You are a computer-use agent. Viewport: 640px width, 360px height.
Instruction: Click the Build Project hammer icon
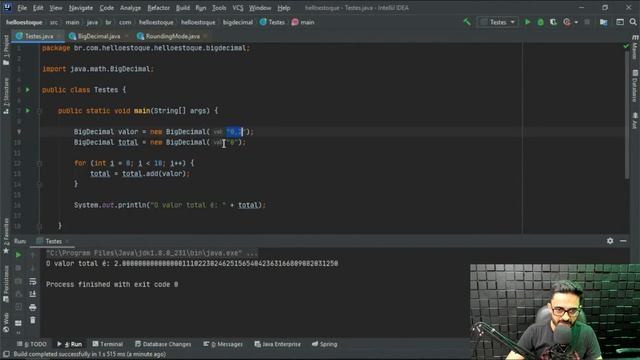coord(467,22)
